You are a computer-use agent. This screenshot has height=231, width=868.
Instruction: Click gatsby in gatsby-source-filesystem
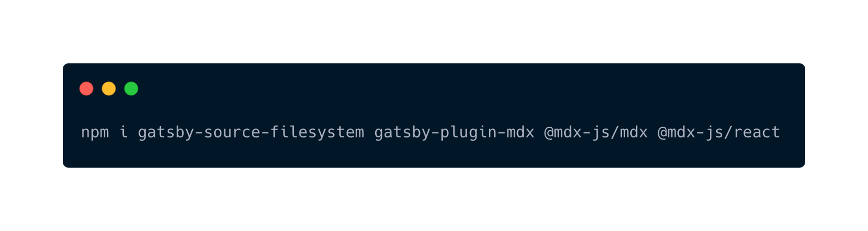point(166,133)
